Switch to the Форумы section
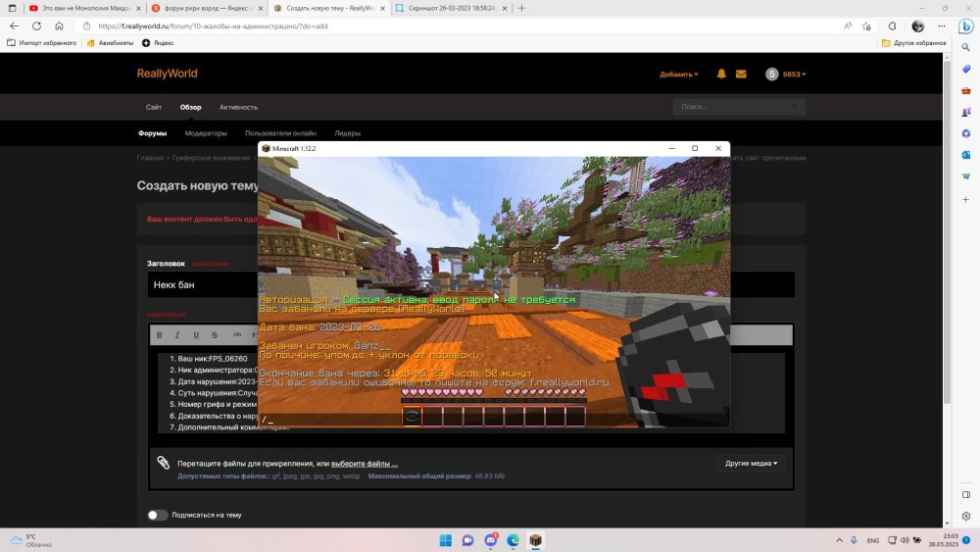Screen dimensions: 980x552 (x=153, y=133)
